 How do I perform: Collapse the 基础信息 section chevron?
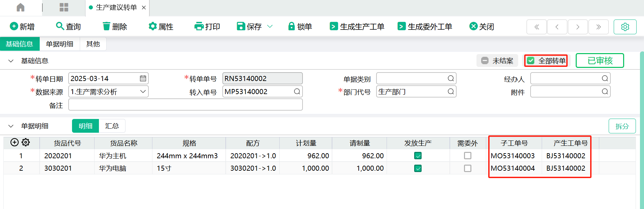tap(11, 61)
